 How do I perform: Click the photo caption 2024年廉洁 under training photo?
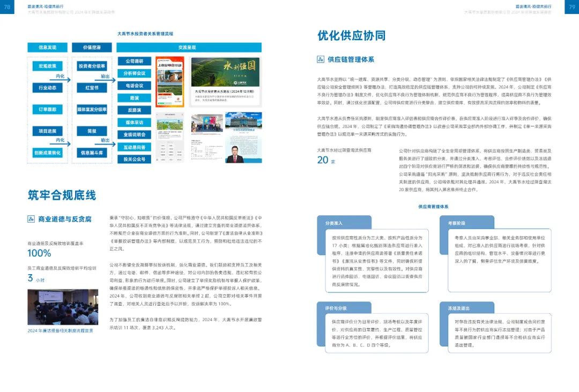pyautogui.click(x=60, y=331)
